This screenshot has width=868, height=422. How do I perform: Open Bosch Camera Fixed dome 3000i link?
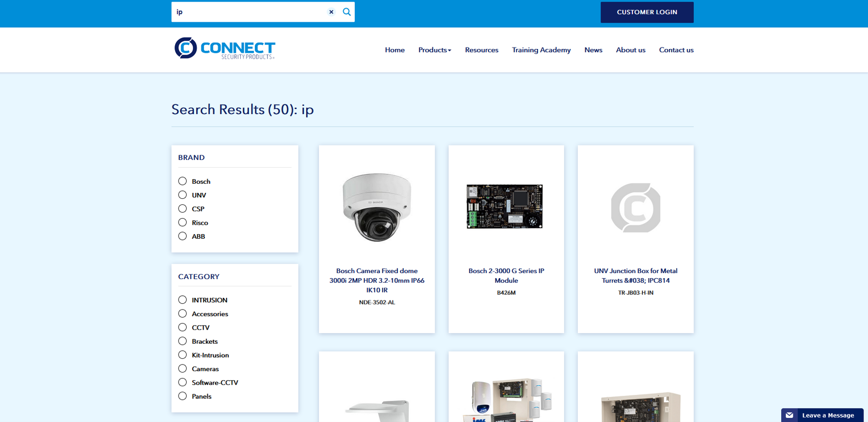point(377,280)
